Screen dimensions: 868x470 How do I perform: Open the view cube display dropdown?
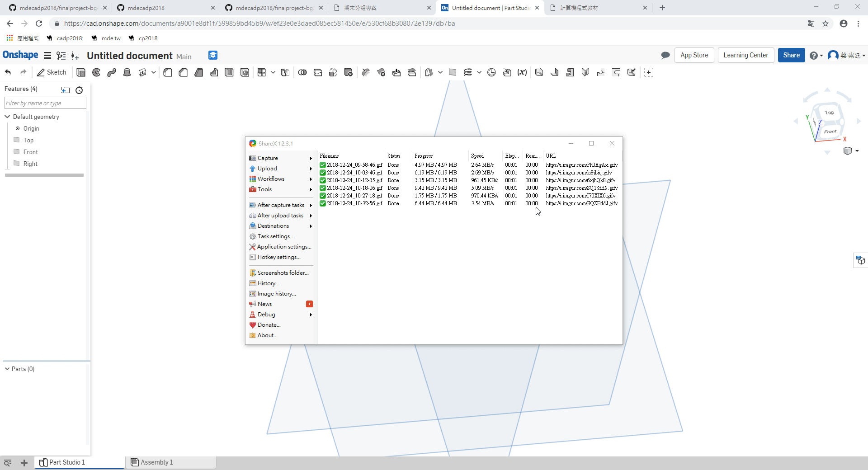point(857,151)
